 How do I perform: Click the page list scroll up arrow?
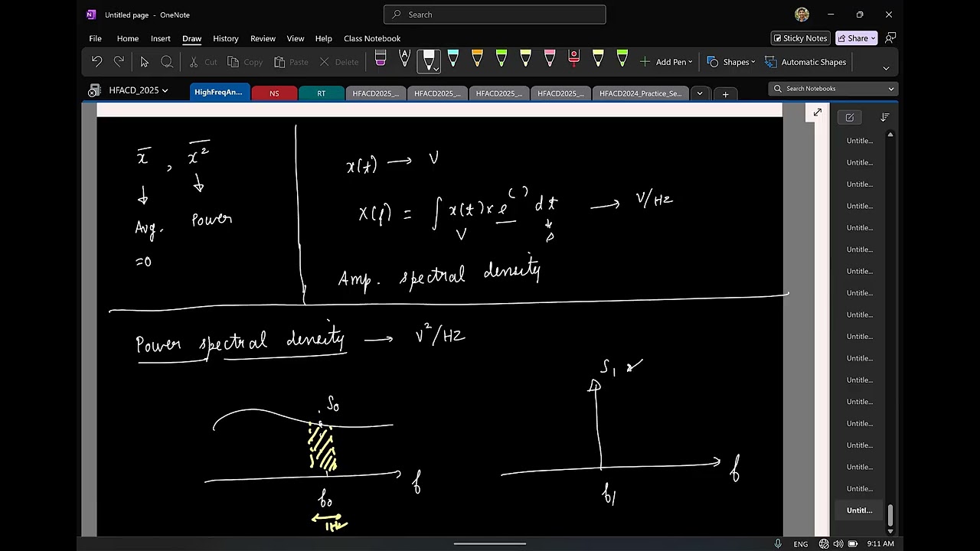coord(890,135)
